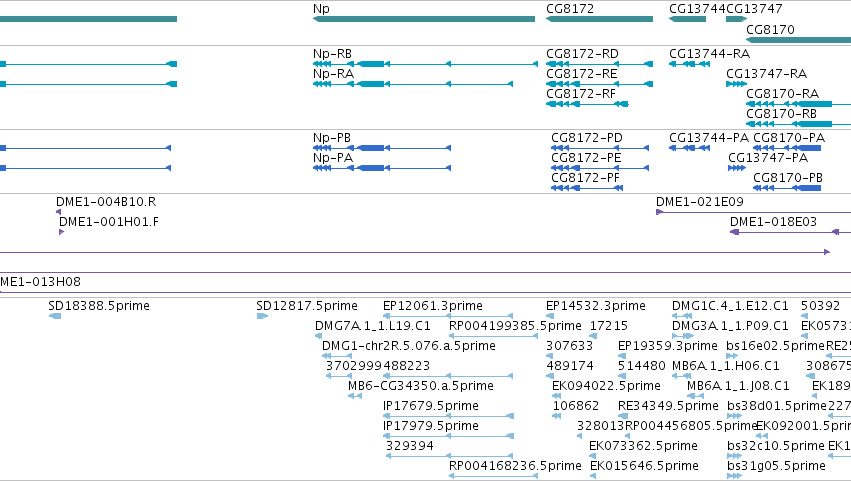Image resolution: width=851 pixels, height=481 pixels.
Task: Click the CG8170-RA transcript label
Action: pyautogui.click(x=783, y=94)
